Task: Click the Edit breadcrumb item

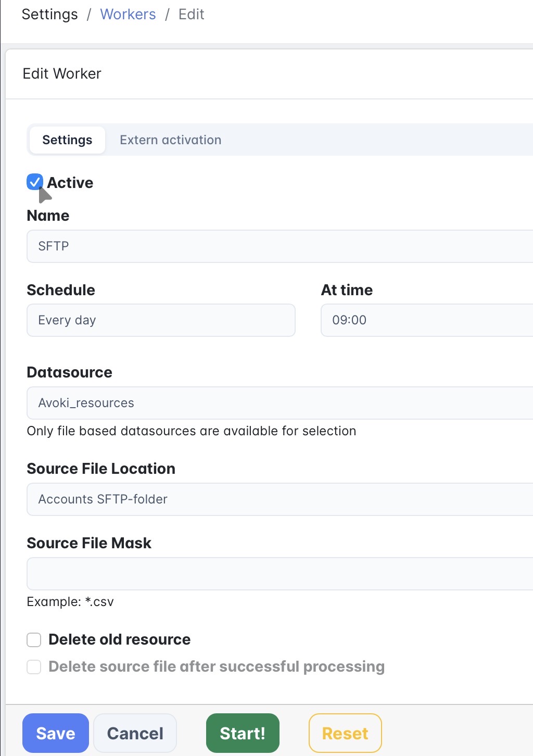Action: [191, 14]
